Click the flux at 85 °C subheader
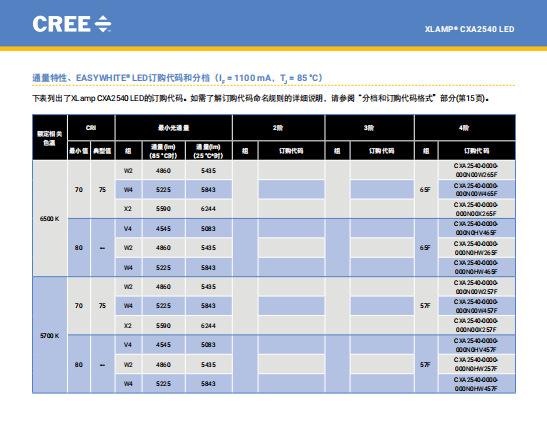547x424 pixels. tap(163, 151)
